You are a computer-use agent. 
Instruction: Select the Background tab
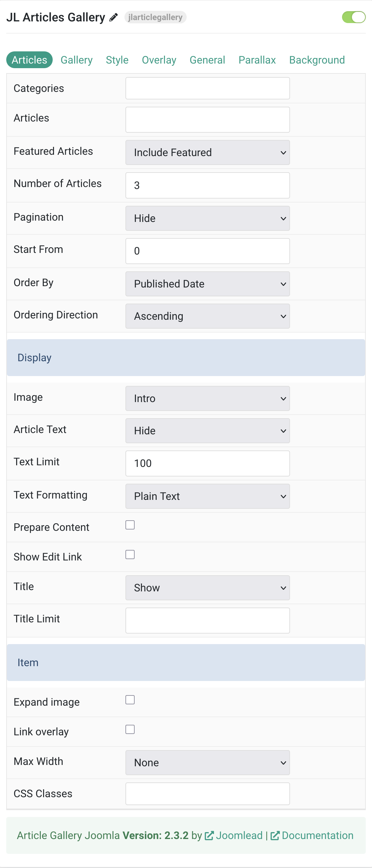tap(317, 60)
